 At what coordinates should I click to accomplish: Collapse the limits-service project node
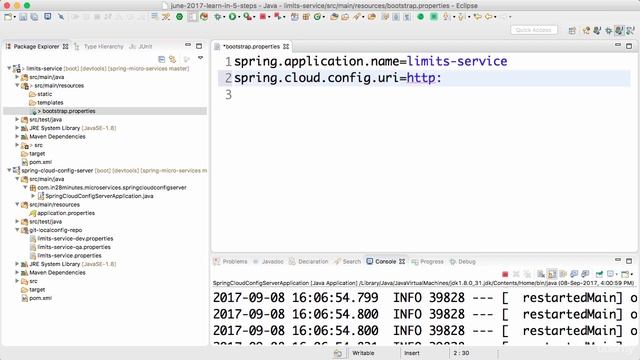[x=9, y=69]
